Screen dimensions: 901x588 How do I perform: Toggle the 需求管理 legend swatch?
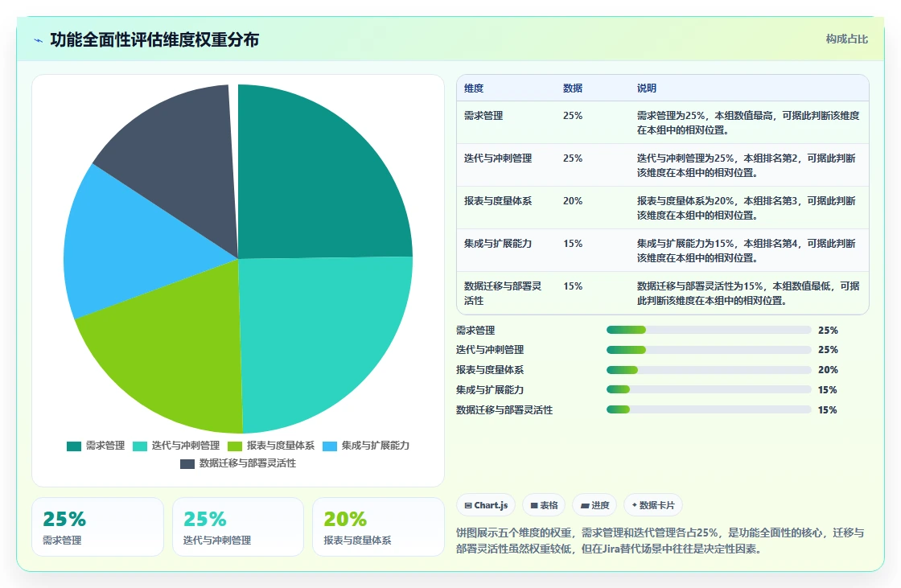(74, 446)
